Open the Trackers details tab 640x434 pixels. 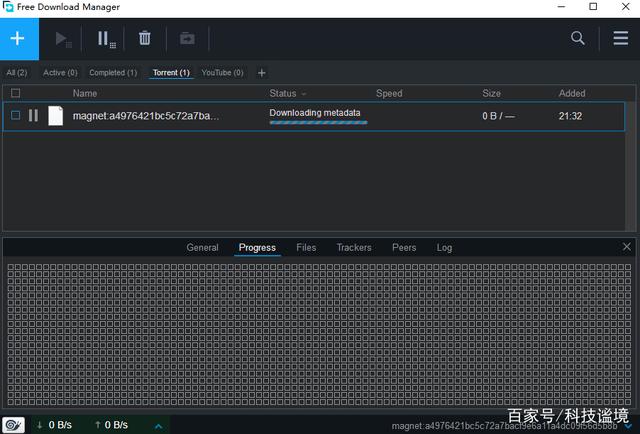(x=354, y=247)
